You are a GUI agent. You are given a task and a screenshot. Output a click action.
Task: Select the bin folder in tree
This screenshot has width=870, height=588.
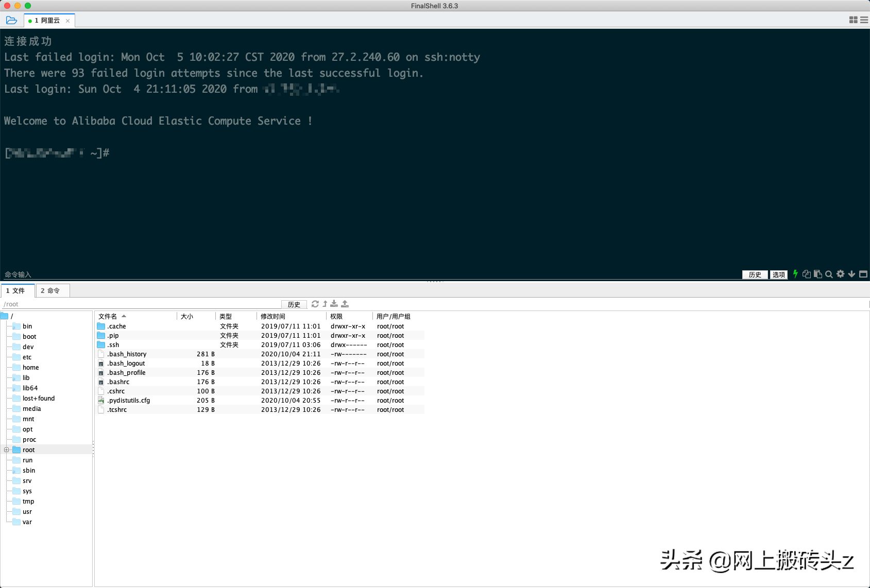tap(27, 326)
